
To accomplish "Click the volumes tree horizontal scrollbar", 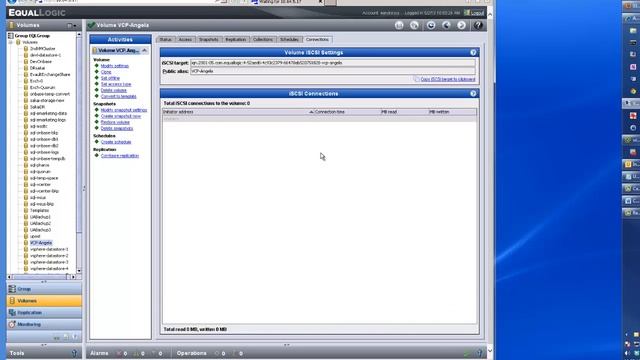I will coord(41,277).
